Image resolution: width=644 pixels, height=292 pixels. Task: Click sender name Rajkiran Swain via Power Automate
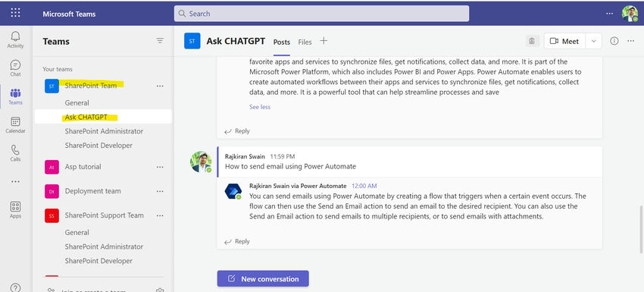tap(298, 186)
